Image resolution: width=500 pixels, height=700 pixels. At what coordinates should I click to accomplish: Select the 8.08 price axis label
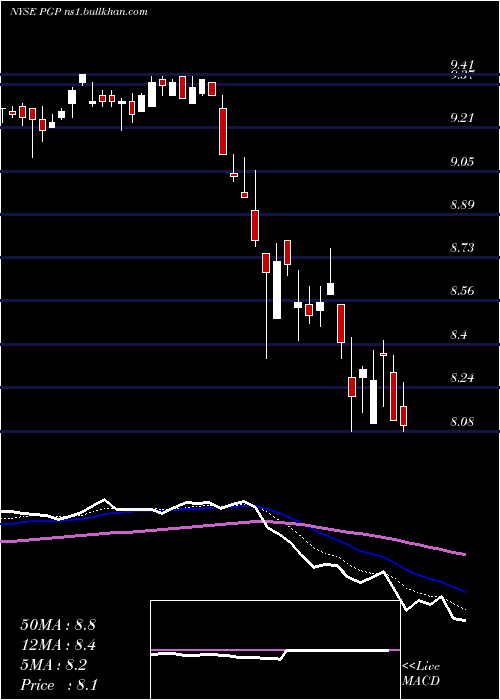(x=462, y=422)
